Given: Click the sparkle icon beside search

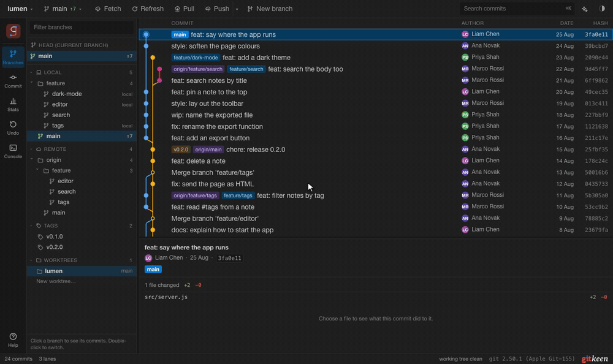Looking at the screenshot, I should (x=584, y=9).
